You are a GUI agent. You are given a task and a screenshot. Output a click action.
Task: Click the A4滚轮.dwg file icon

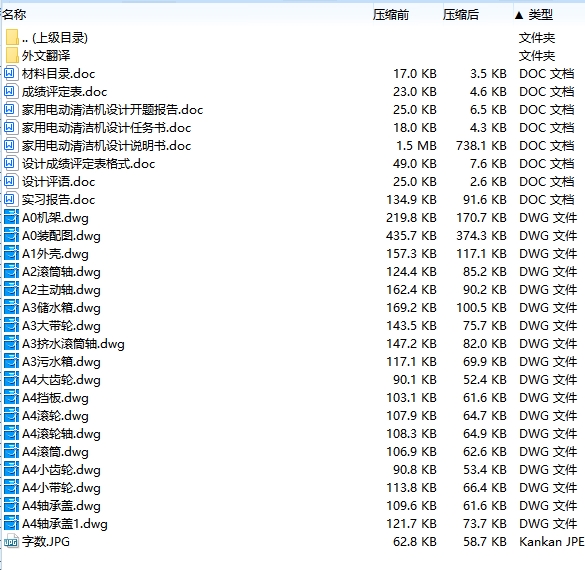(11, 415)
